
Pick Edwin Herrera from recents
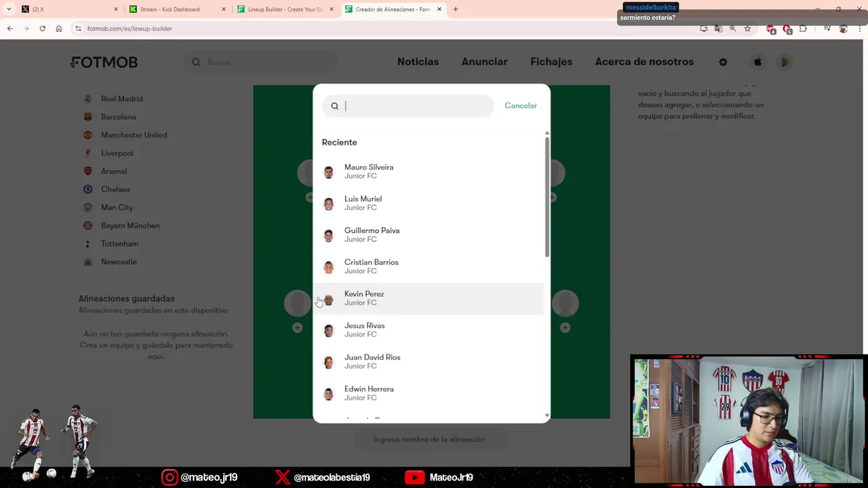(x=429, y=393)
